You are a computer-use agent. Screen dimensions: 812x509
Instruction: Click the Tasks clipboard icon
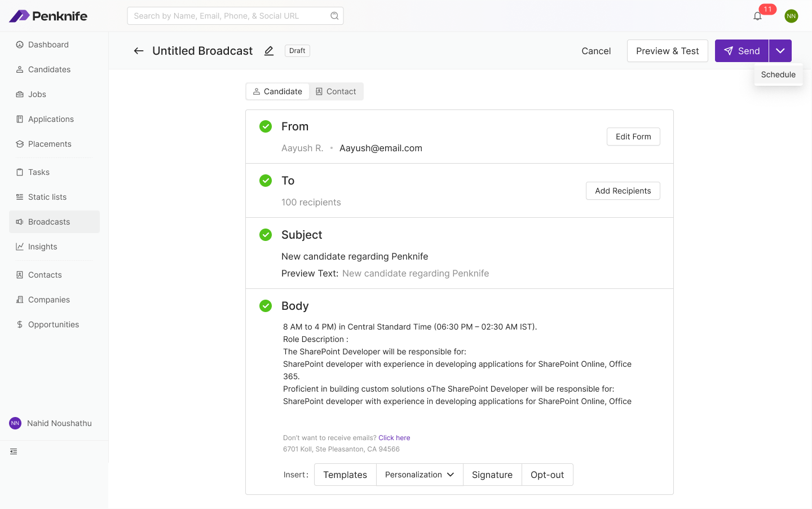click(x=20, y=172)
